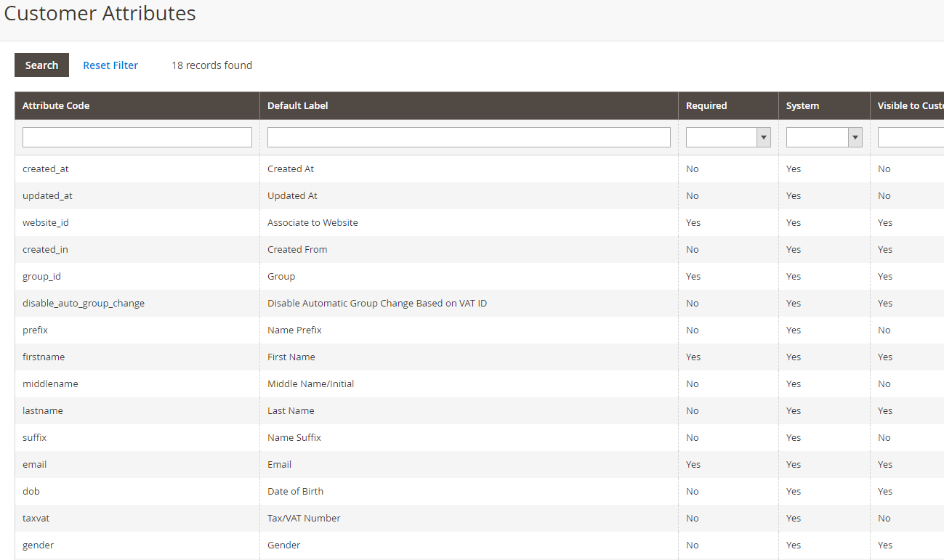Focus the Default Label filter input
This screenshot has width=944, height=560.
pyautogui.click(x=469, y=137)
